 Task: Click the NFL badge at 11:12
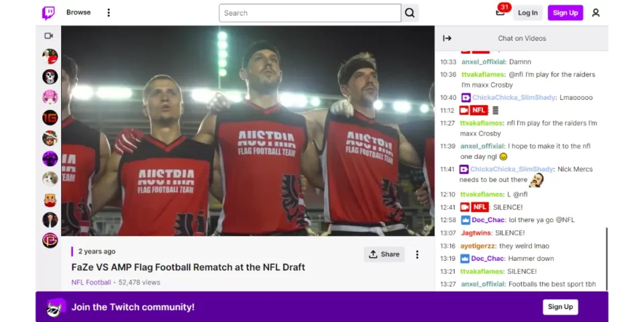point(479,111)
